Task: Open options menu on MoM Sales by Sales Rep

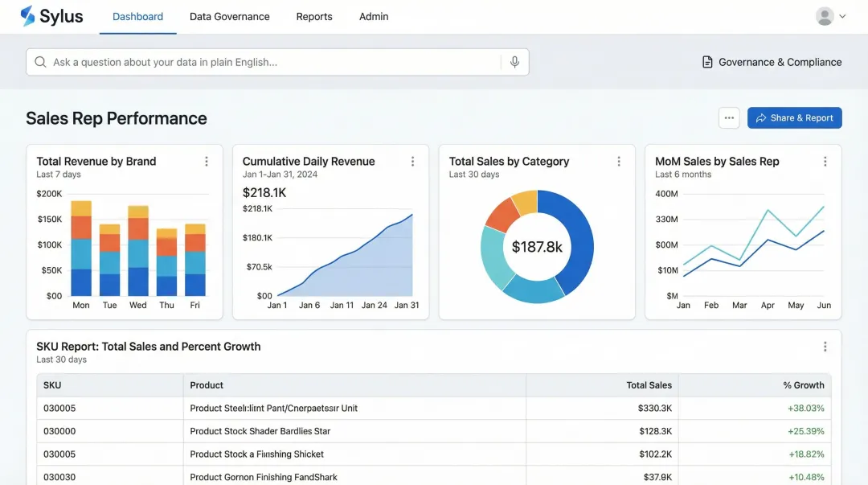Action: [825, 161]
